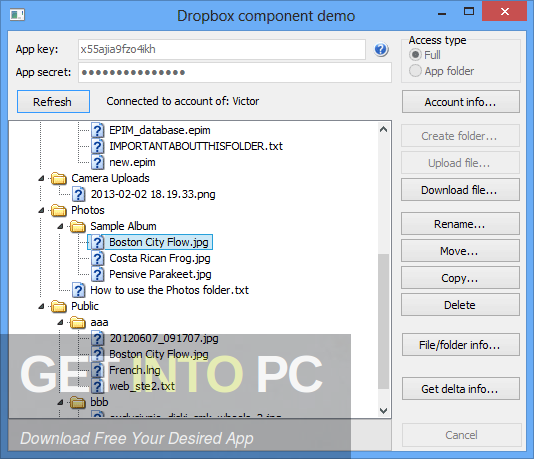Select the bbb folder label

coord(99,402)
